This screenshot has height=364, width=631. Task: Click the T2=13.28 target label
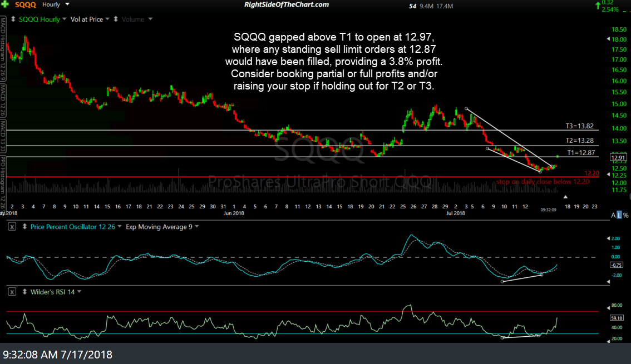pos(579,141)
